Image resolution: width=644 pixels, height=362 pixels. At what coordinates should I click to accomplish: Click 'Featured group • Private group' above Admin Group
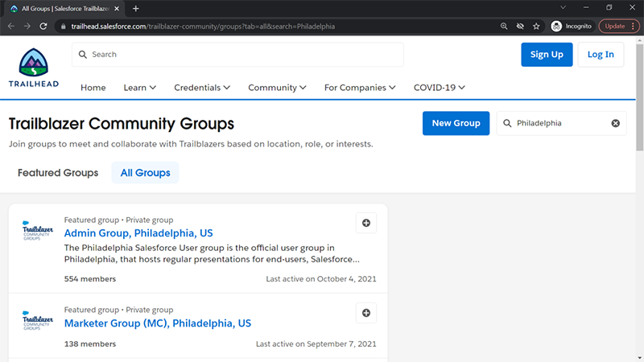point(118,220)
